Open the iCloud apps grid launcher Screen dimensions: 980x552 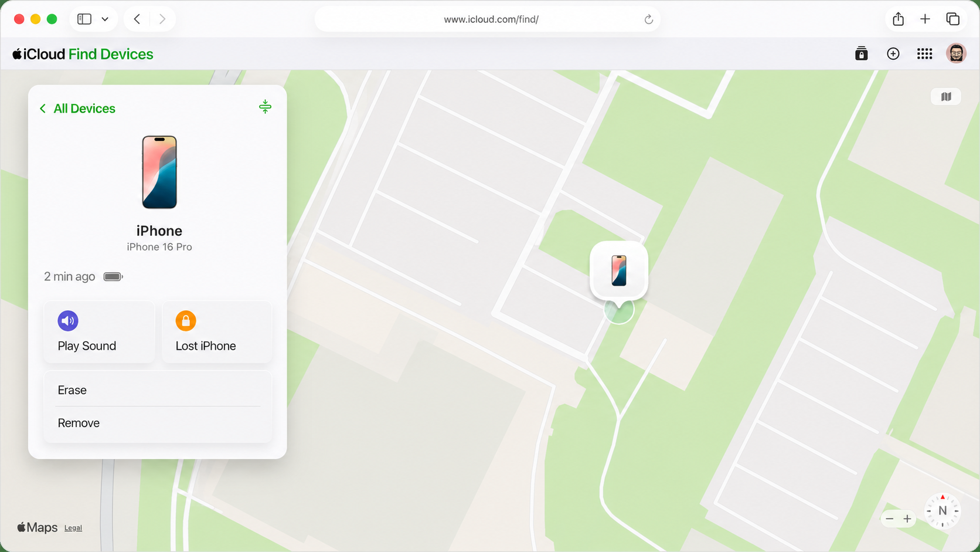(924, 54)
